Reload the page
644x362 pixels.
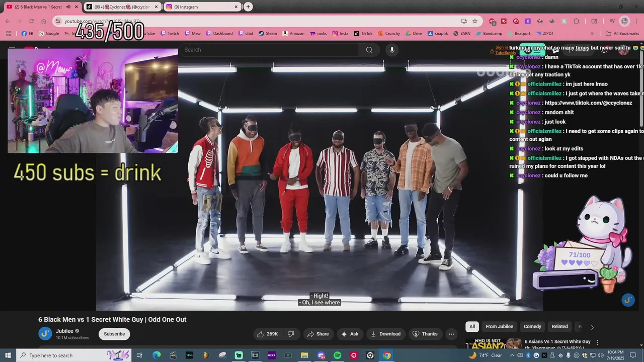point(31,21)
